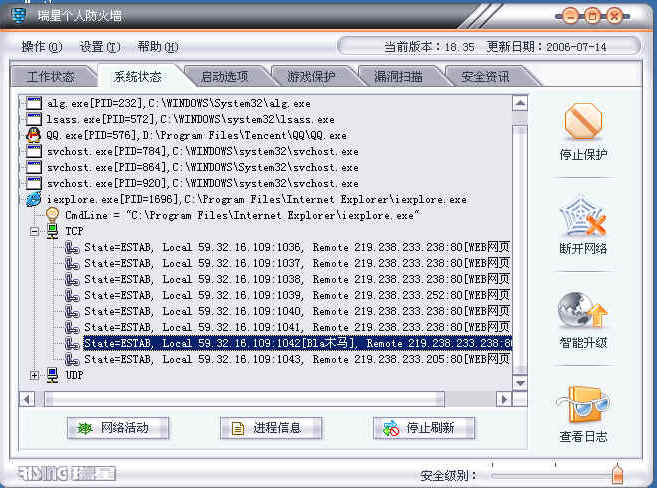Expand the UDP tree node

(x=34, y=375)
